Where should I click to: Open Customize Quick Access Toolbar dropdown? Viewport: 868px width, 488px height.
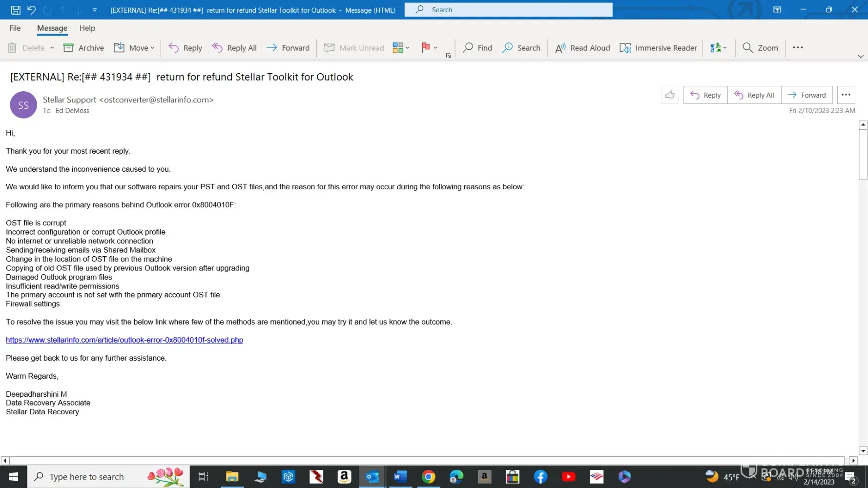point(95,10)
